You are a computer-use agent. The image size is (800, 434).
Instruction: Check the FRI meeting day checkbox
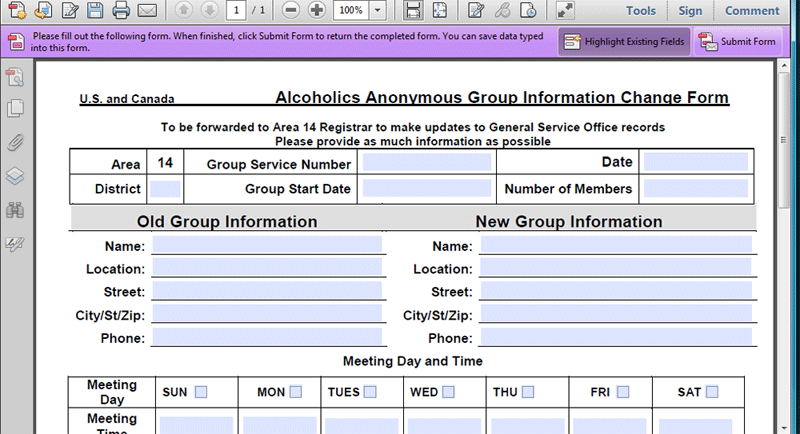pos(622,392)
